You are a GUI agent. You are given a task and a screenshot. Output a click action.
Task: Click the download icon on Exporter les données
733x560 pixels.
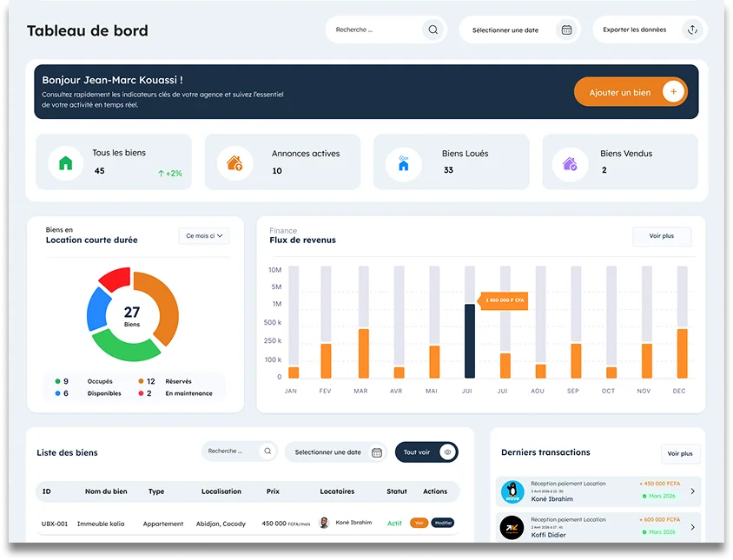point(692,29)
